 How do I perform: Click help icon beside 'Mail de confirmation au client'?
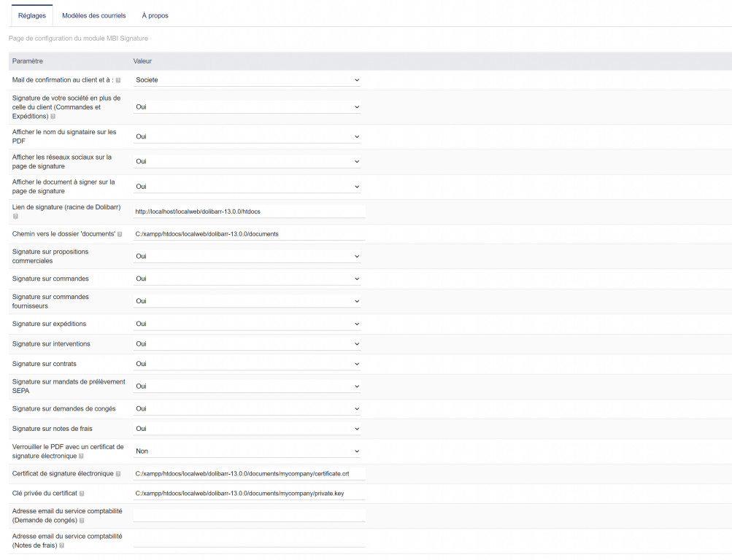(x=118, y=80)
